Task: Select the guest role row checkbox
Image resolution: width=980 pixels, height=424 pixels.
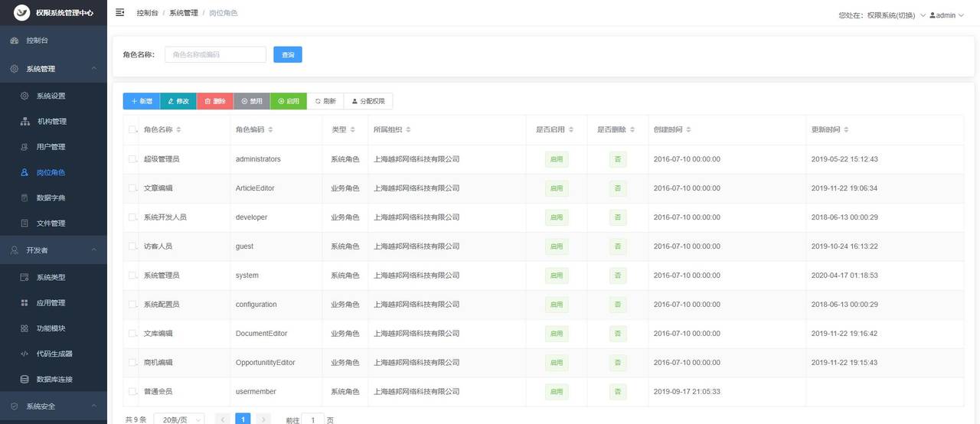Action: point(132,246)
